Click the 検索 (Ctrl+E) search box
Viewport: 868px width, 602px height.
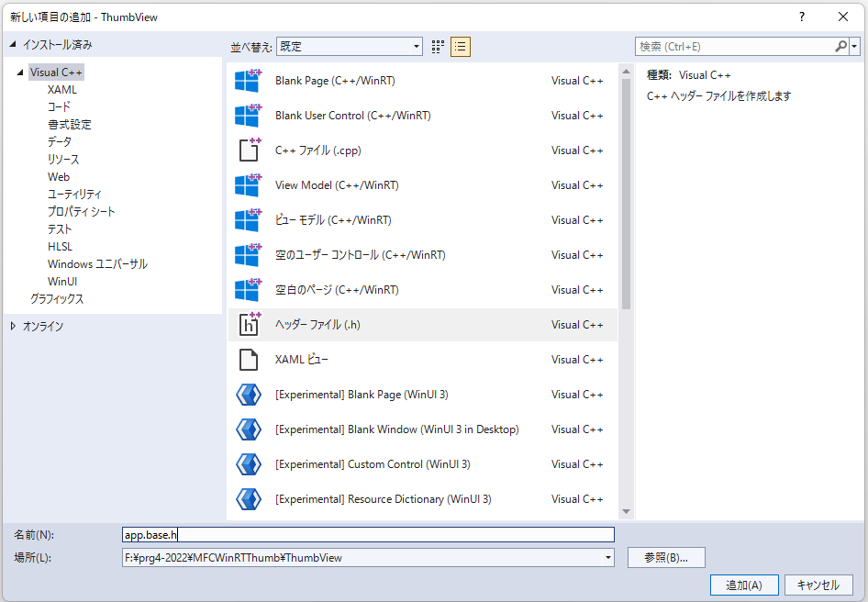[x=735, y=47]
